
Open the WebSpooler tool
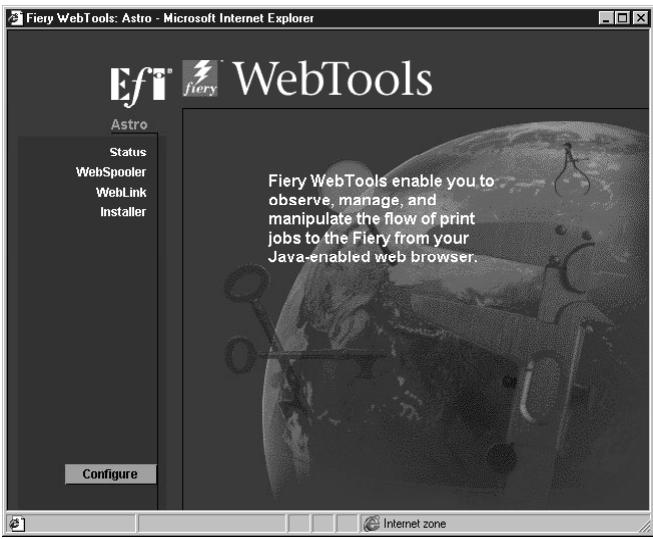(111, 172)
